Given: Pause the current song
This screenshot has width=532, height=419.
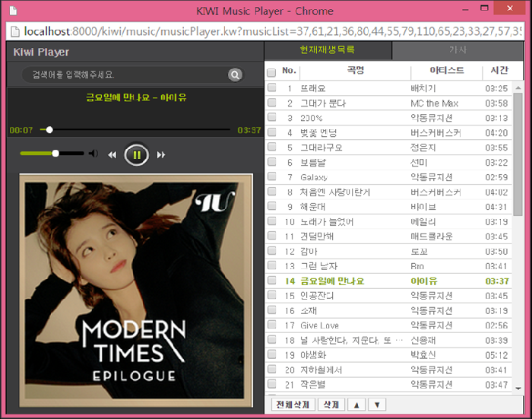Looking at the screenshot, I should click(x=137, y=154).
